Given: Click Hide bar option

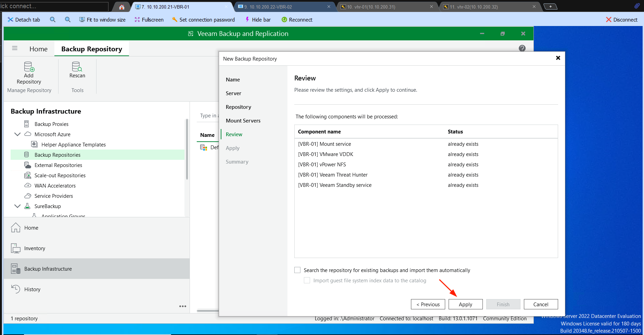Looking at the screenshot, I should pos(258,20).
